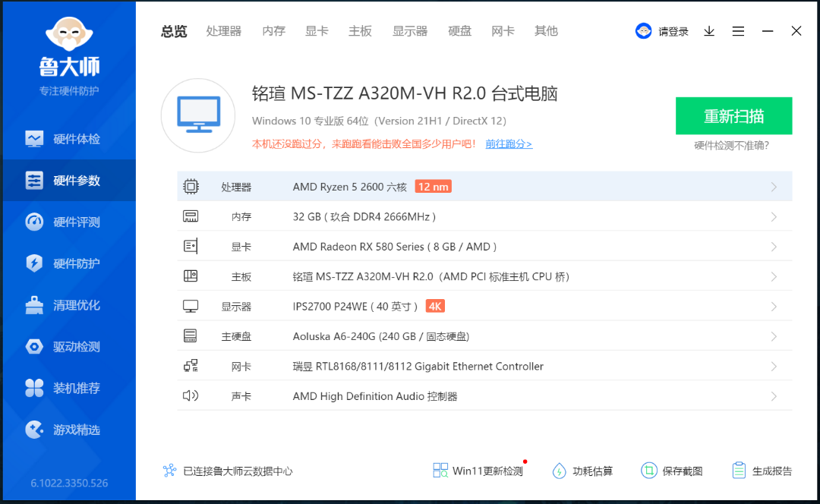Expand the 主板 row chevron

[x=774, y=276]
